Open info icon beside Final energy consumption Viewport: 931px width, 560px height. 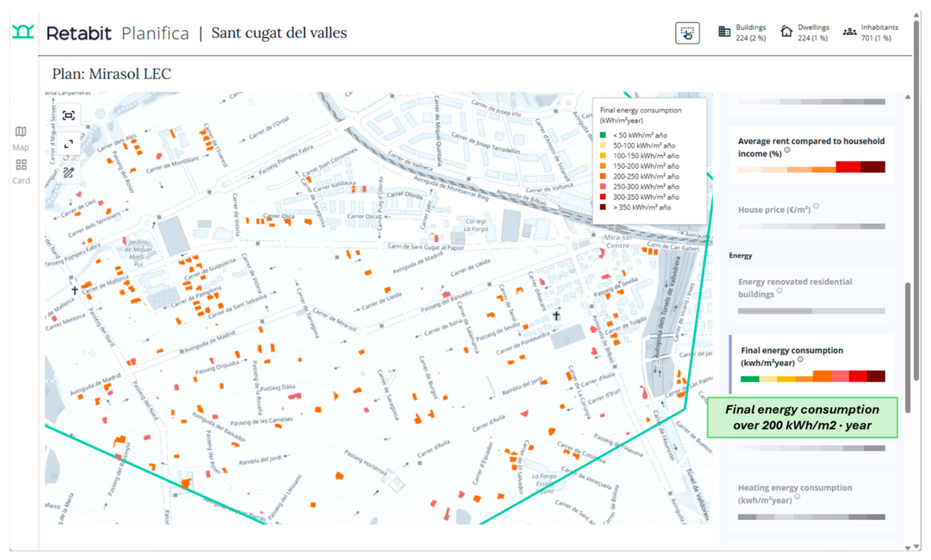800,359
